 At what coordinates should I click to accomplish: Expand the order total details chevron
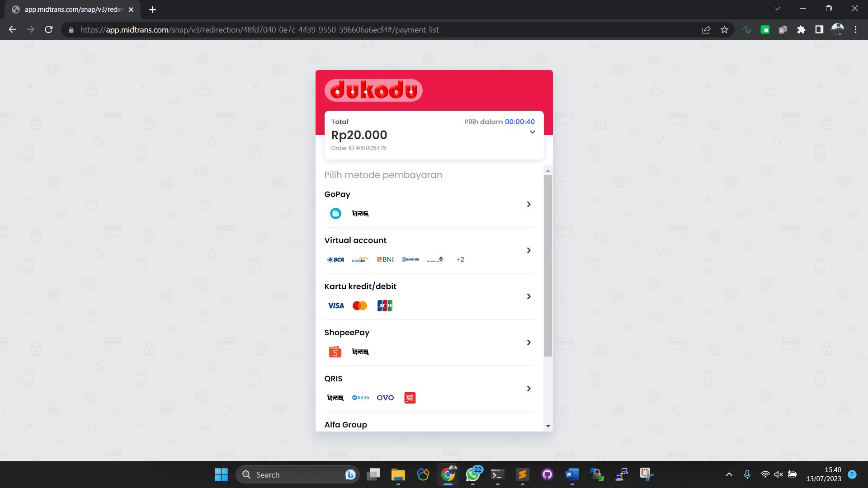pos(532,131)
